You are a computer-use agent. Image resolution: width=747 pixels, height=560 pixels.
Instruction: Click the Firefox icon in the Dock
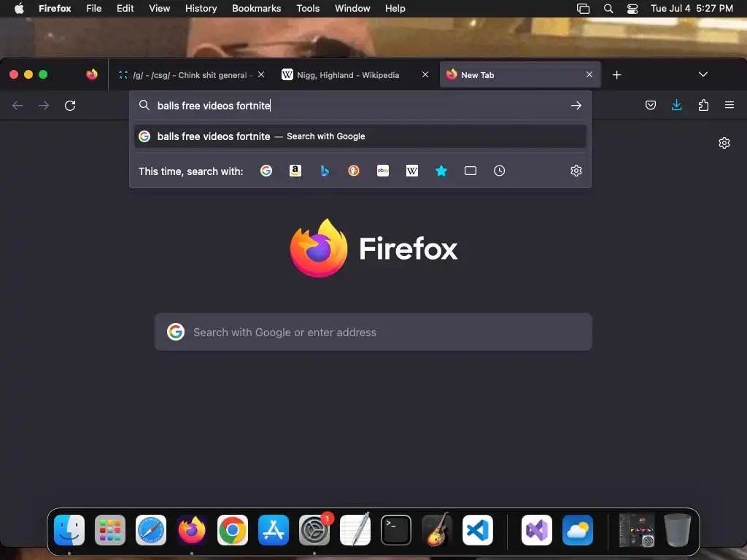click(x=192, y=530)
